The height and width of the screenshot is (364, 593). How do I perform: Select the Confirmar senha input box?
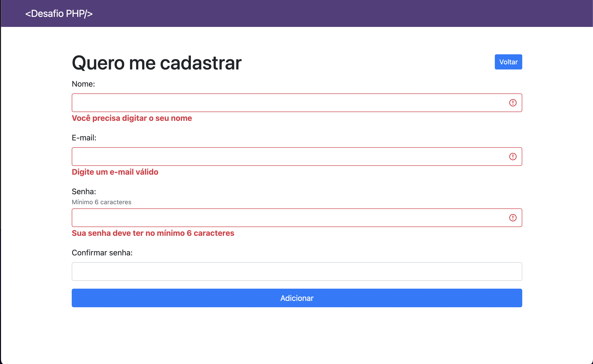[297, 272]
